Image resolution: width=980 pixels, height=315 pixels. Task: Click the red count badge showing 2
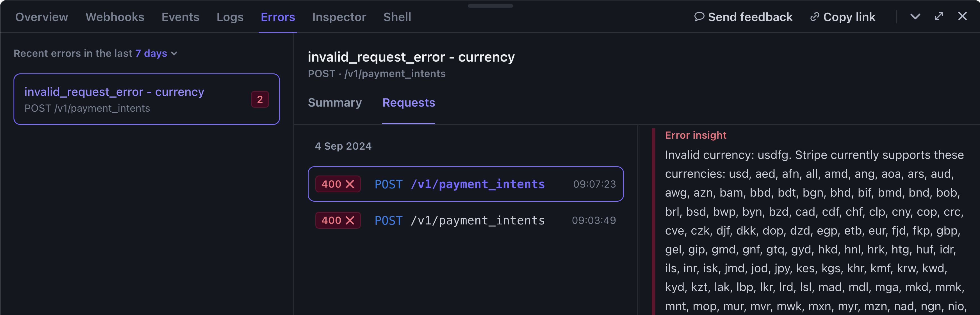260,99
